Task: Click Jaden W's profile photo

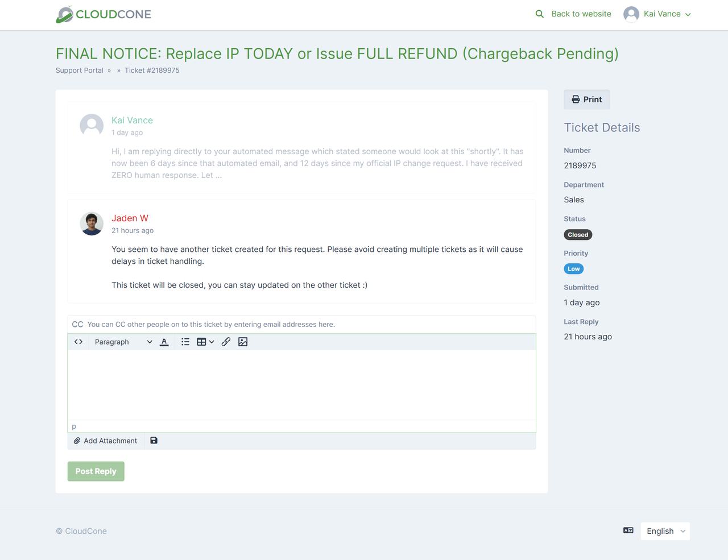Action: pos(92,224)
